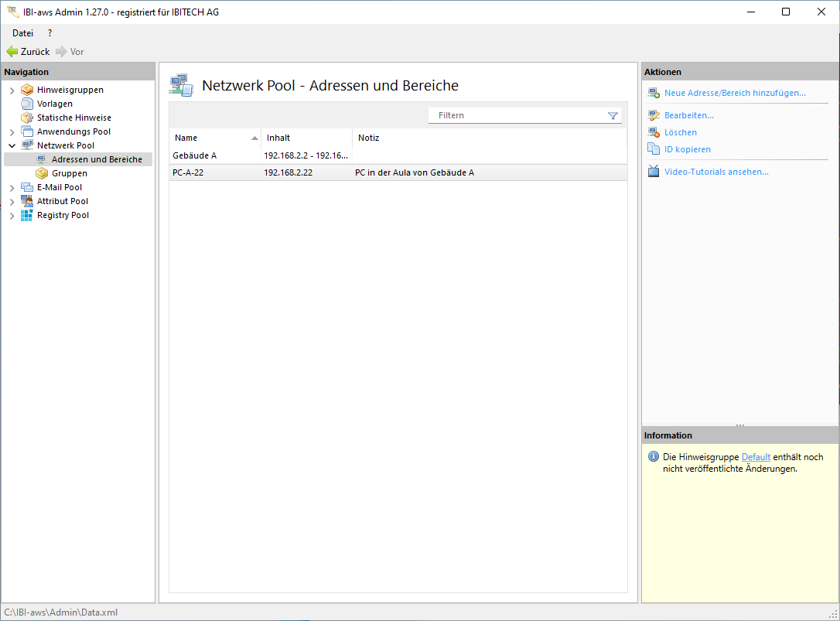The width and height of the screenshot is (840, 621).
Task: Type in the Filtern search field
Action: [518, 115]
